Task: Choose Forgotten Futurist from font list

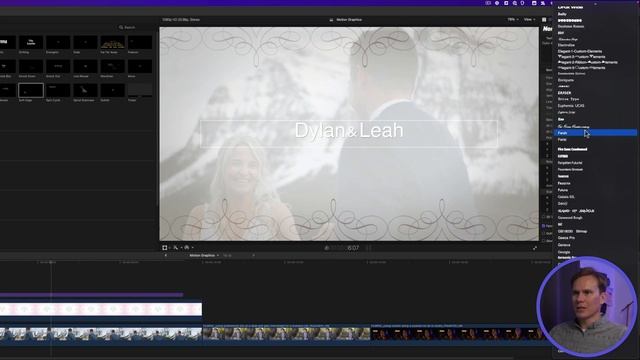Action: click(x=570, y=163)
